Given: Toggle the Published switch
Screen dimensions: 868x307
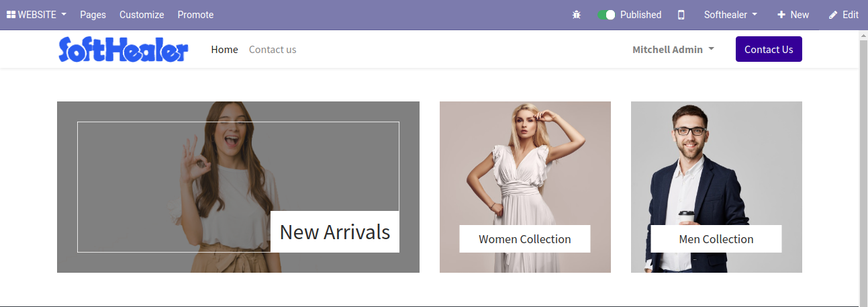Looking at the screenshot, I should pyautogui.click(x=606, y=15).
